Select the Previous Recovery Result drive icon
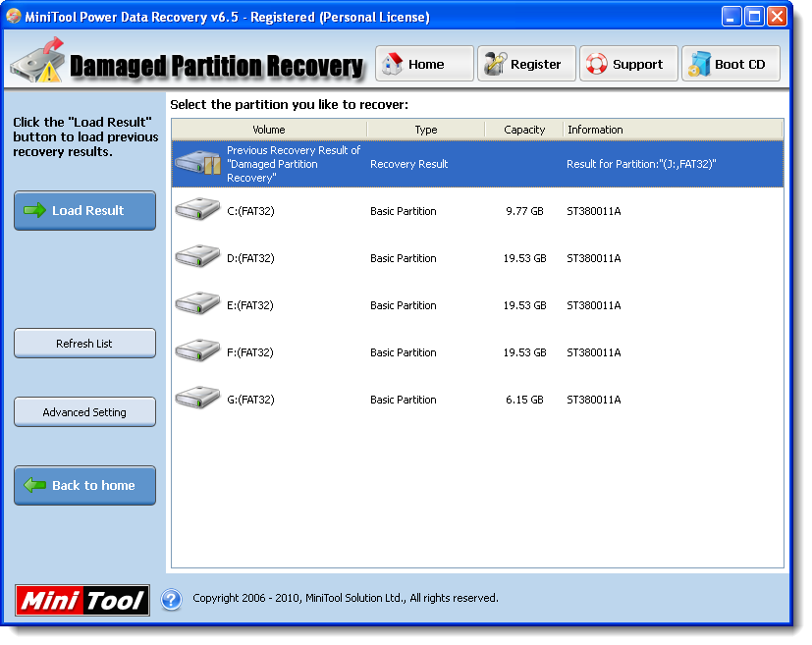 197,163
